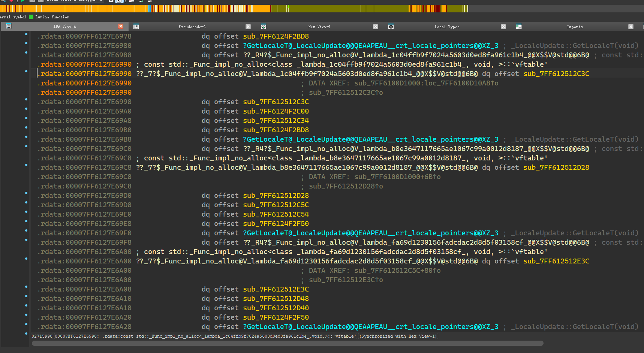644x353 pixels.
Task: Click GetLocaleT symbol at address 00007FF6127E69B8
Action: [x=371, y=139]
